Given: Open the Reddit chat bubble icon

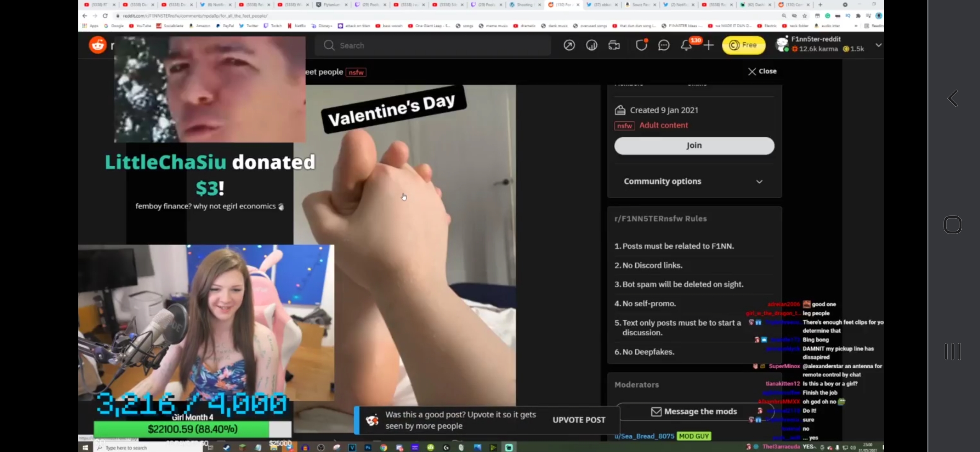Looking at the screenshot, I should [x=664, y=45].
